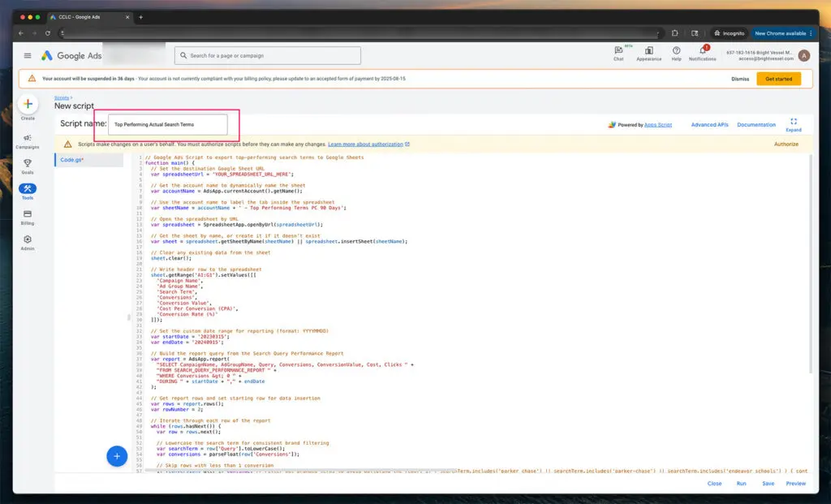The image size is (831, 504).
Task: Open Campaigns from the sidebar
Action: tap(28, 138)
